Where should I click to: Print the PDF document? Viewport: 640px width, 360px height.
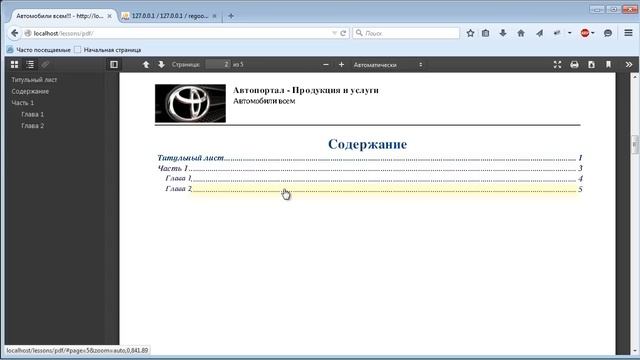574,64
